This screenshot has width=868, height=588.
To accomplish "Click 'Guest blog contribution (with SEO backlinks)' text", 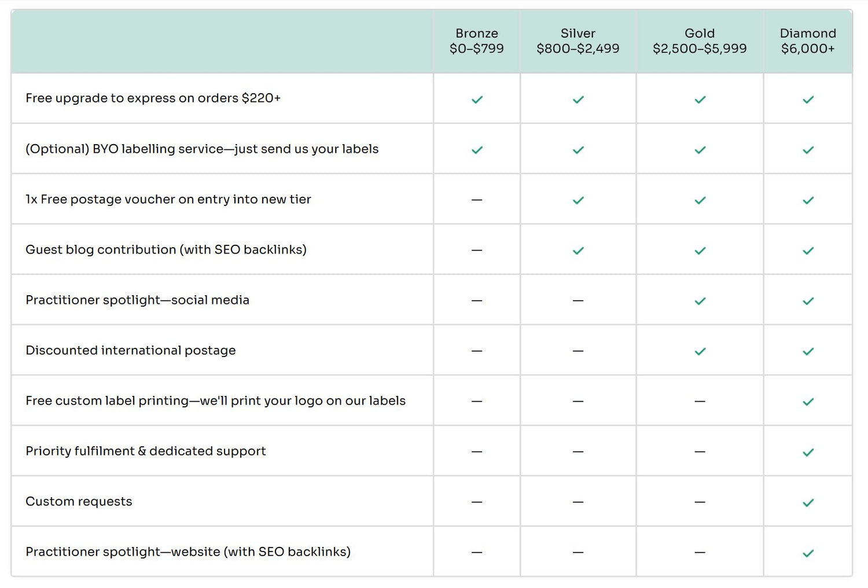I will tap(166, 249).
